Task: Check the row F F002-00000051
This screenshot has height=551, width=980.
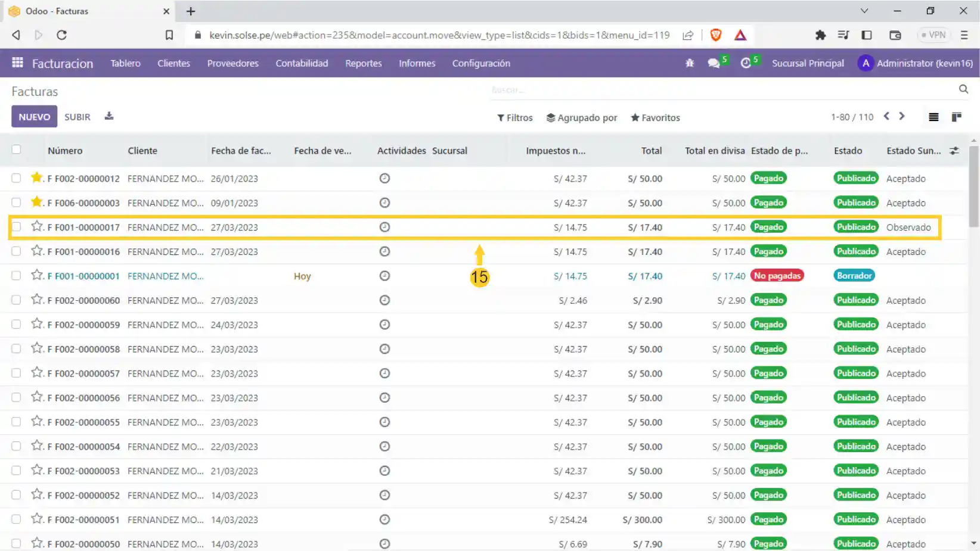Action: pos(16,519)
